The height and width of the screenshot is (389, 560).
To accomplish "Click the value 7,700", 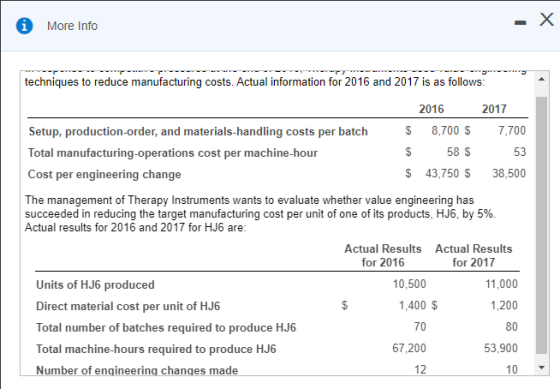I will pyautogui.click(x=512, y=131).
